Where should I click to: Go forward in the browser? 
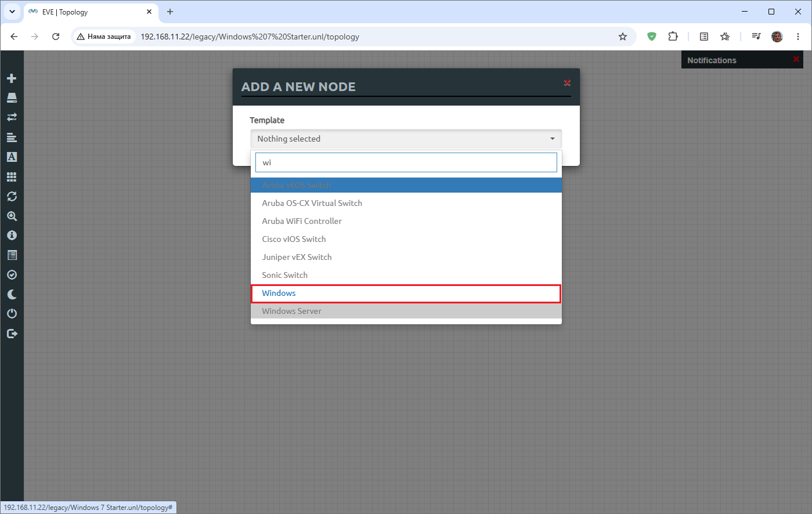point(35,37)
